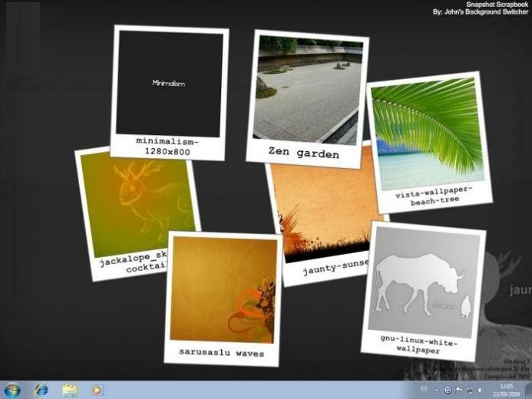Open the ES language bar indicator
Screen dimensions: 532x399
pyautogui.click(x=424, y=389)
